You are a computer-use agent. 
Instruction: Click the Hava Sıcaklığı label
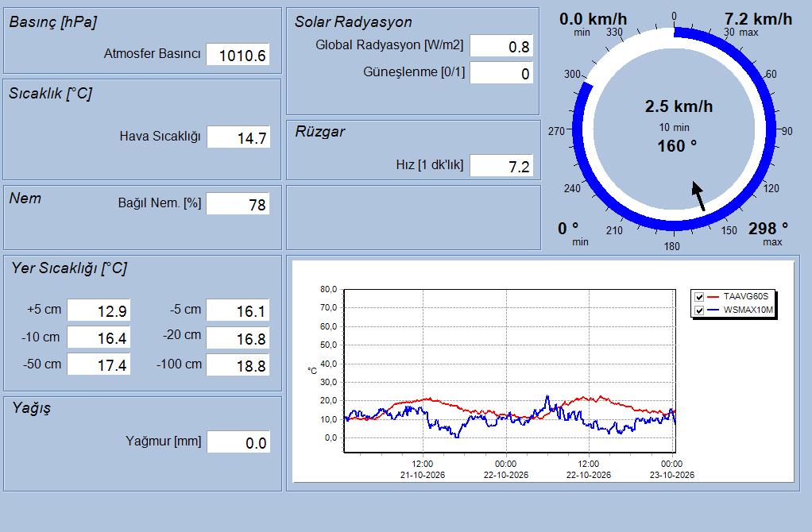(x=160, y=137)
